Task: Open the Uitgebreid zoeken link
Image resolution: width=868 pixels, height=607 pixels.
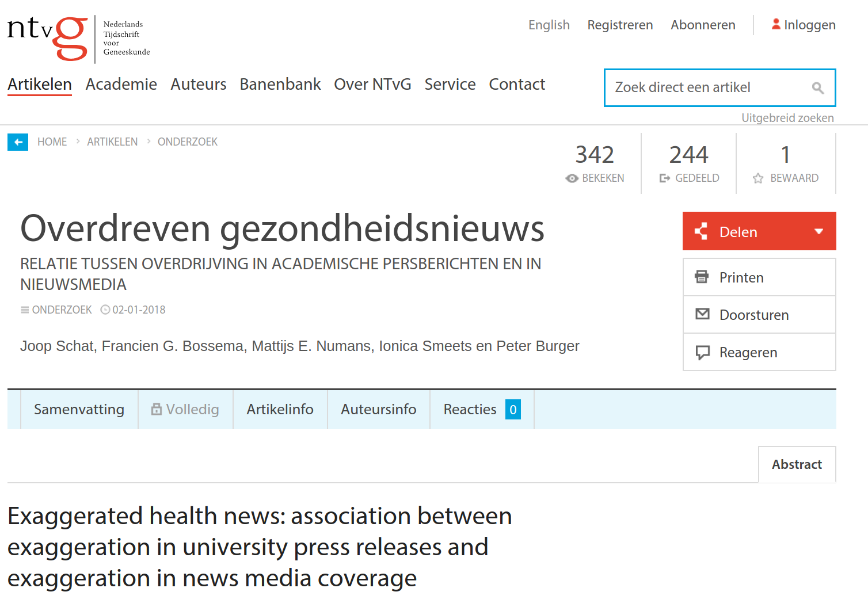Action: [x=787, y=118]
